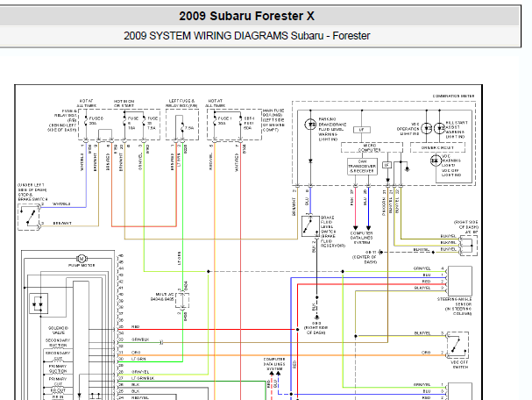Viewport: 532px width, 400px height.
Task: Click the VDC warning light LED symbol
Action: pos(436,161)
